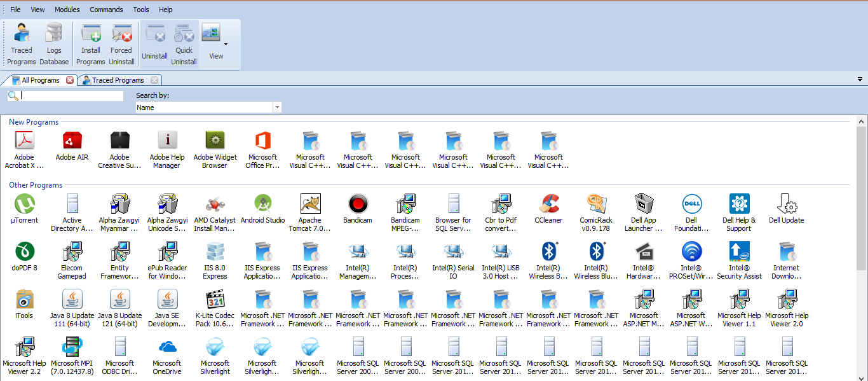The image size is (868, 381).
Task: Open the Commands menu
Action: (x=106, y=10)
